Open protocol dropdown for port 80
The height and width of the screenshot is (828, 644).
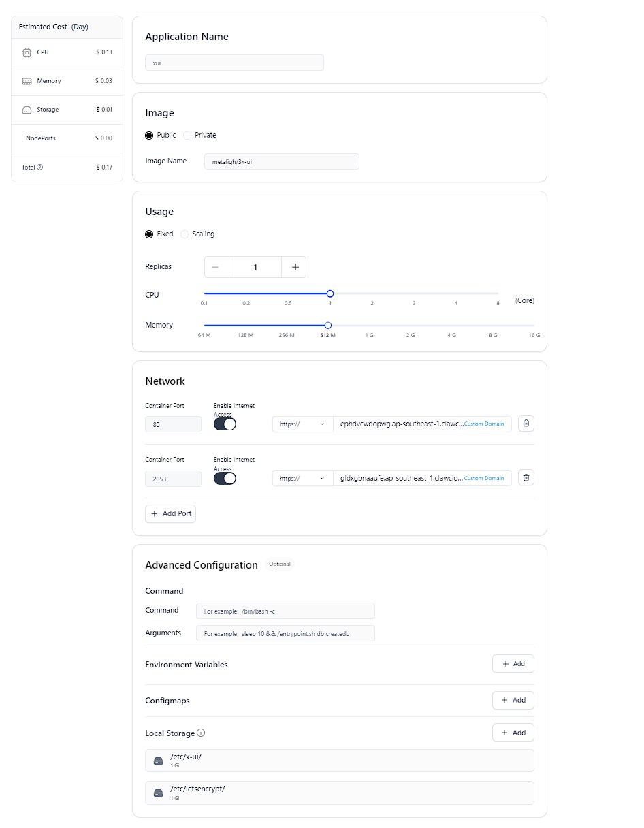(302, 424)
